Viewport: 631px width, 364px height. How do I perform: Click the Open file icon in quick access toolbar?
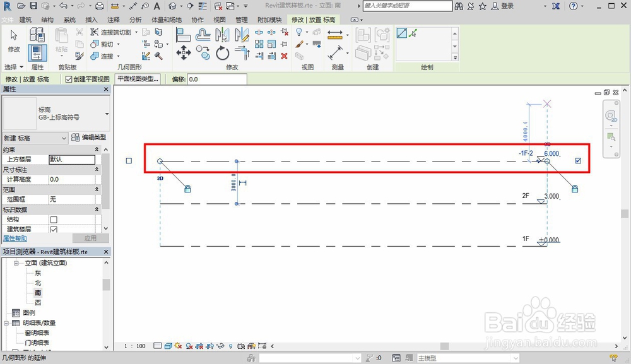(x=21, y=6)
